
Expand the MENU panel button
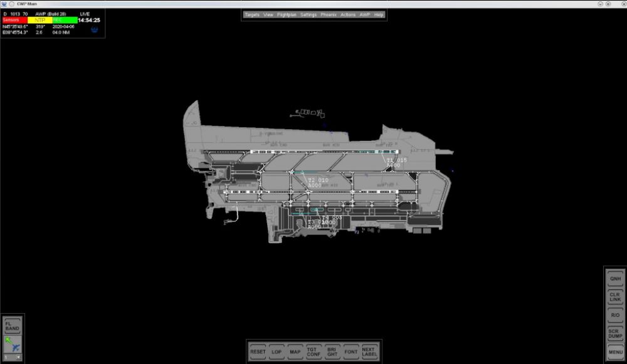[615, 351]
